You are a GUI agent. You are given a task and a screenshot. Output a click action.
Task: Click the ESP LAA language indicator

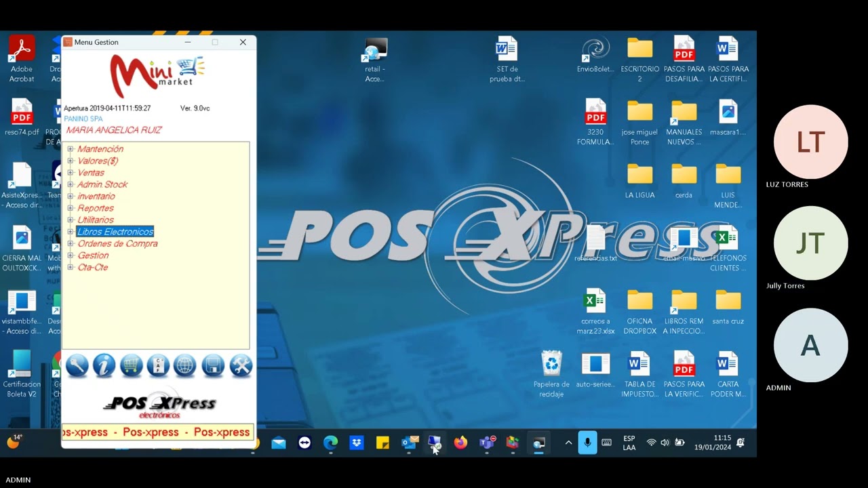tap(629, 443)
